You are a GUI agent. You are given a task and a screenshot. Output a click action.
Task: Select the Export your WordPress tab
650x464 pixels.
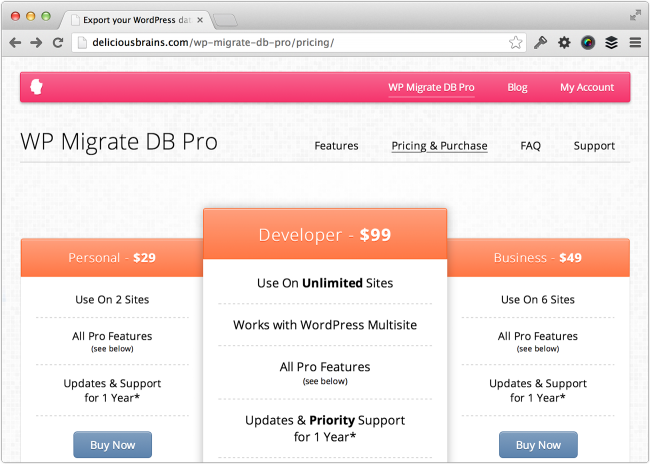tap(137, 20)
